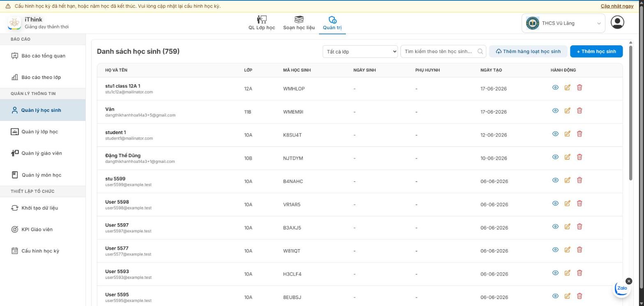The height and width of the screenshot is (306, 644).
Task: Delete the stu 5599 student row
Action: point(580,180)
